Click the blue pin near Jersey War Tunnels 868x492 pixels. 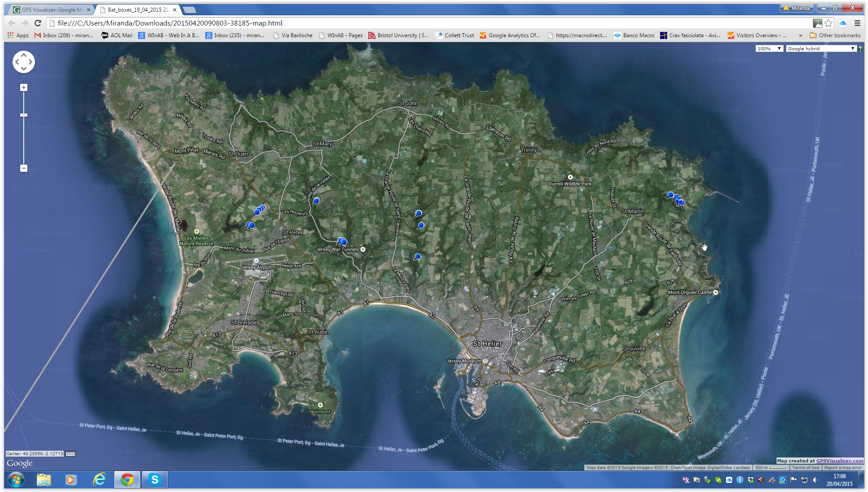342,242
